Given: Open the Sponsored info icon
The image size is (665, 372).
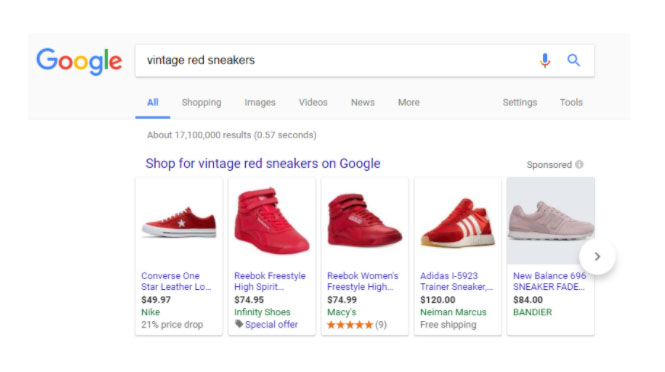Looking at the screenshot, I should point(579,164).
